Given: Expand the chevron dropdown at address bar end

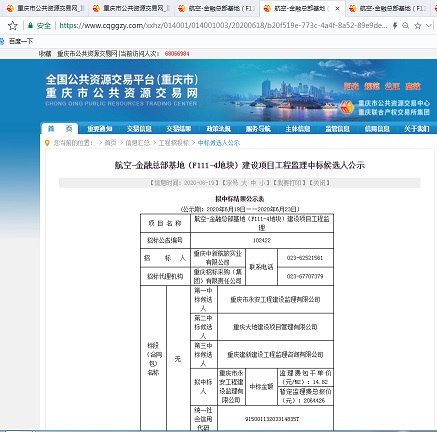Looking at the screenshot, I should (x=429, y=26).
